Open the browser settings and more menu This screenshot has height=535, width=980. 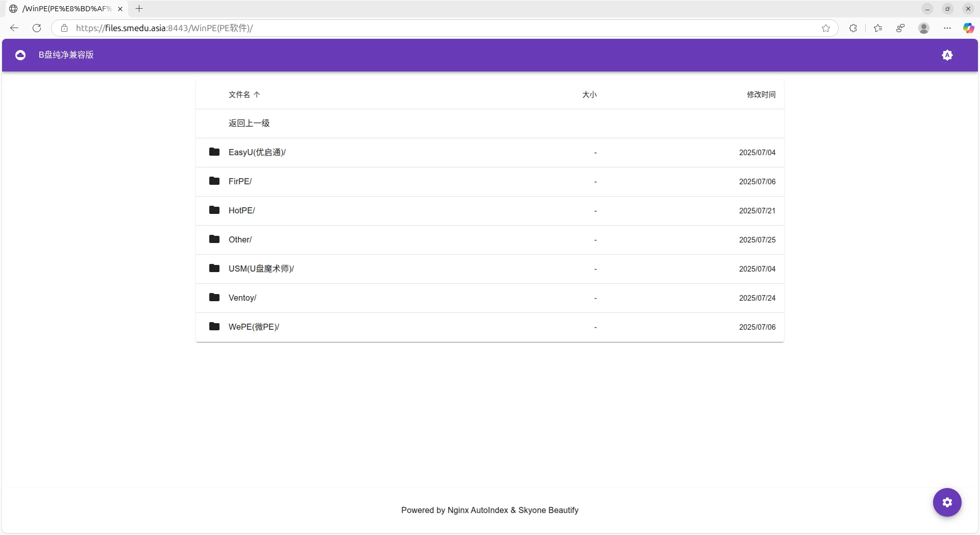click(947, 28)
